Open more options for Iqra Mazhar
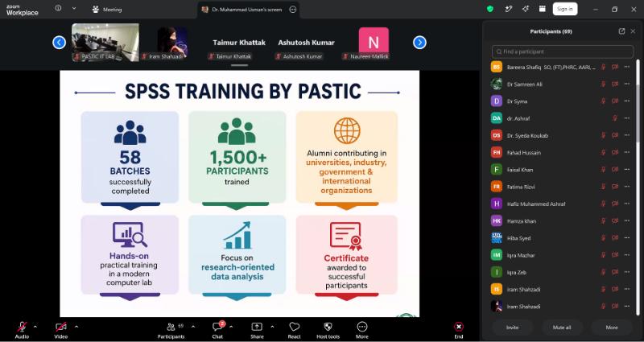The width and height of the screenshot is (644, 342). click(x=627, y=255)
